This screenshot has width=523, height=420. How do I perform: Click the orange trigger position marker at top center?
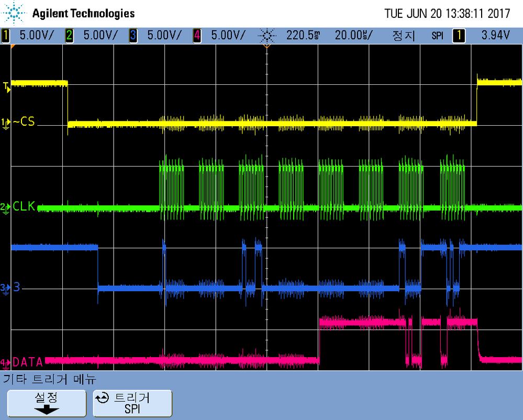pyautogui.click(x=266, y=46)
